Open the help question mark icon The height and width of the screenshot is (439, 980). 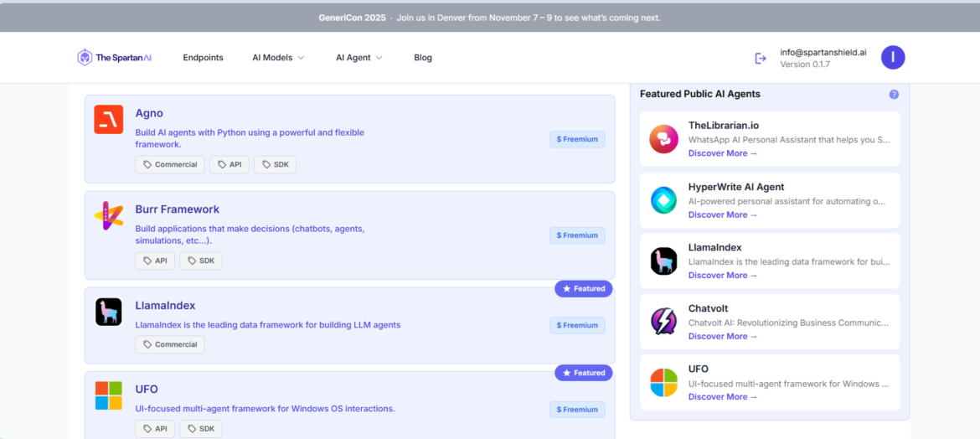click(894, 95)
